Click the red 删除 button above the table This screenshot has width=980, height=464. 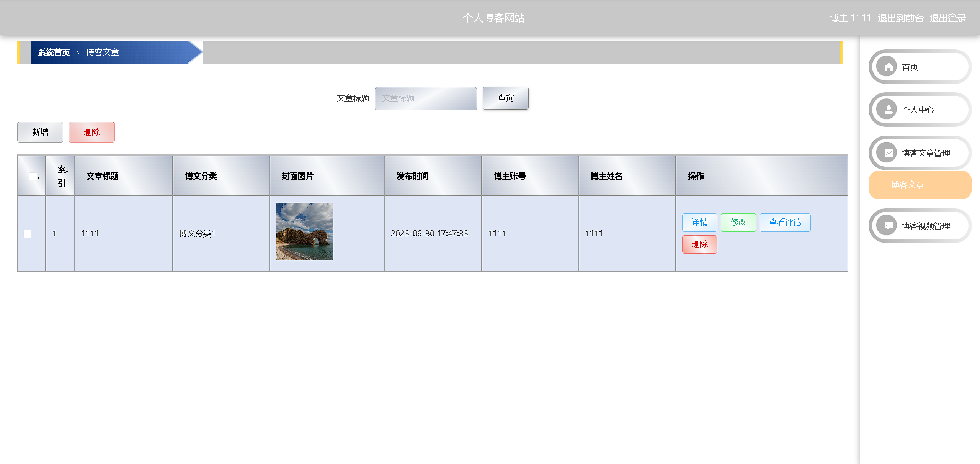tap(92, 132)
